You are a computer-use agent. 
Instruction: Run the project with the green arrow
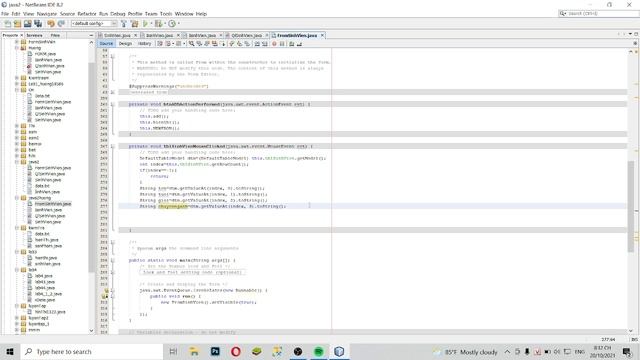145,24
